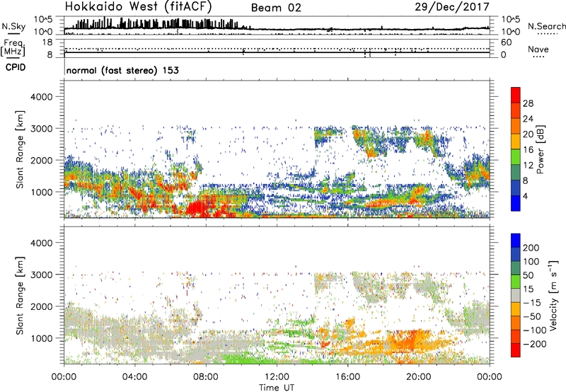Image resolution: width=566 pixels, height=392 pixels.
Task: Click the blue bottom of power color bar
Action: tap(516, 203)
